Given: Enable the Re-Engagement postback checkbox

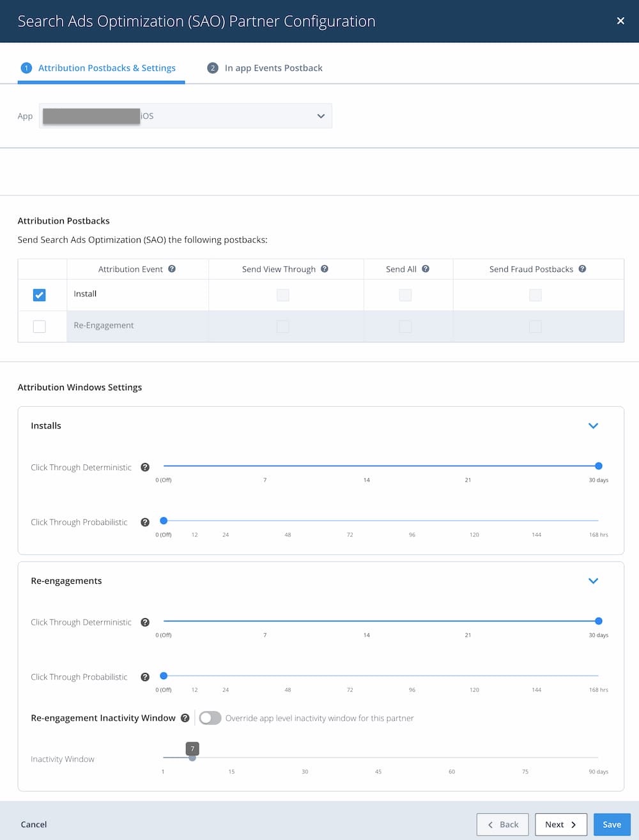Looking at the screenshot, I should (39, 326).
